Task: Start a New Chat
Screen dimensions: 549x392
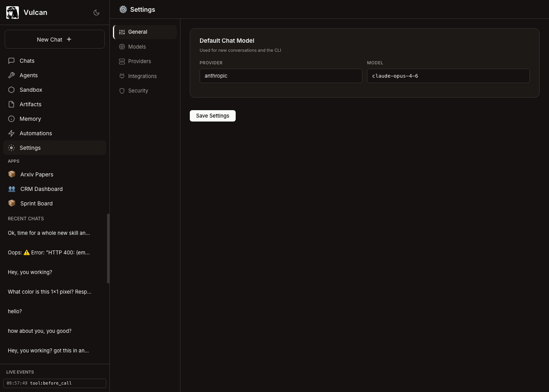Action: click(x=55, y=39)
